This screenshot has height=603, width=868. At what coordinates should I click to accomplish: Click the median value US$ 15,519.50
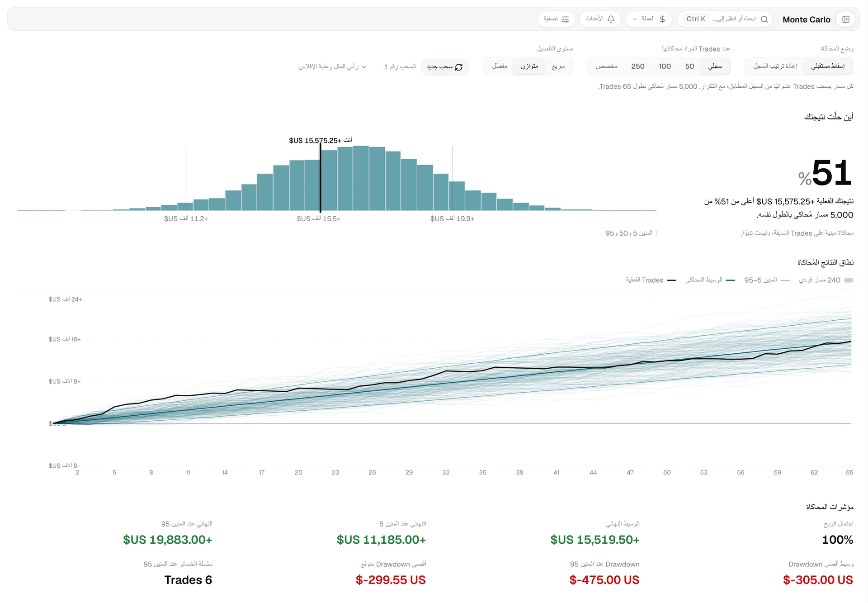(595, 540)
